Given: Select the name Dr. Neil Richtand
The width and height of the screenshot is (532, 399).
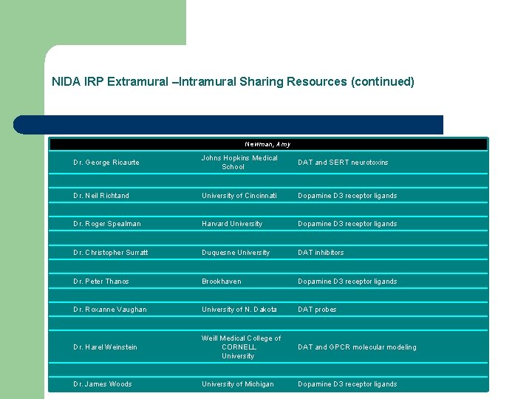Looking at the screenshot, I should click(x=101, y=195).
